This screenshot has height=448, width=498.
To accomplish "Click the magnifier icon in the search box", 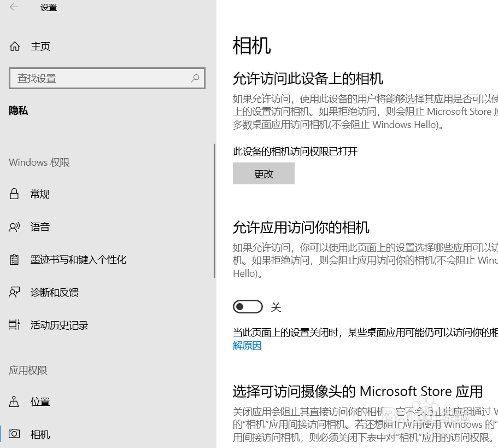I will [x=195, y=79].
